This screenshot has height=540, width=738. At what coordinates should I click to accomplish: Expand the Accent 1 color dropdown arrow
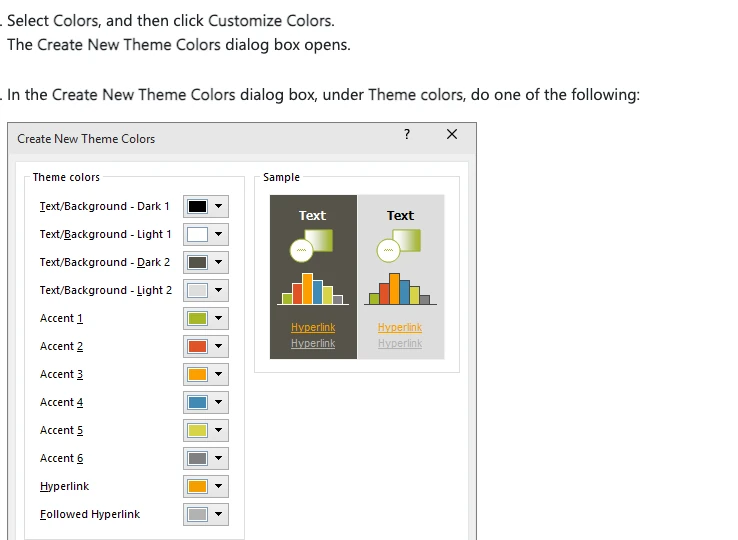coord(218,318)
